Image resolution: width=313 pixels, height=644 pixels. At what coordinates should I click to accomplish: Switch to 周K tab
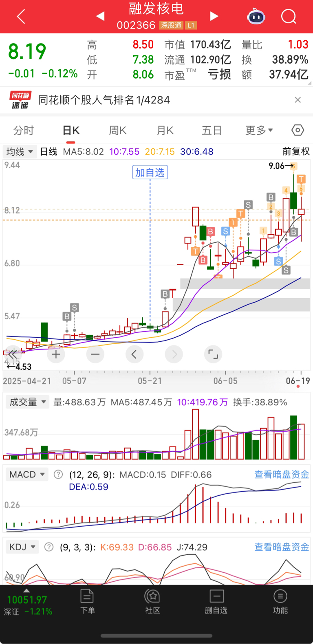118,130
